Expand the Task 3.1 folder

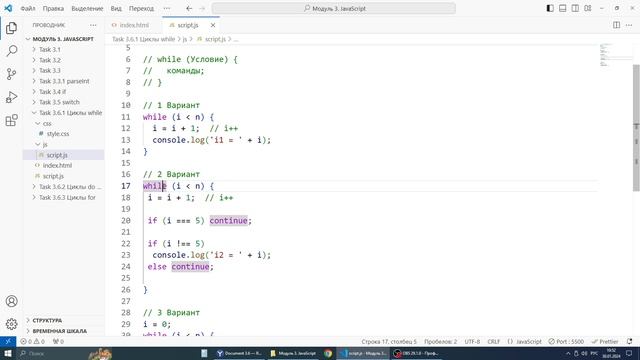pos(63,49)
